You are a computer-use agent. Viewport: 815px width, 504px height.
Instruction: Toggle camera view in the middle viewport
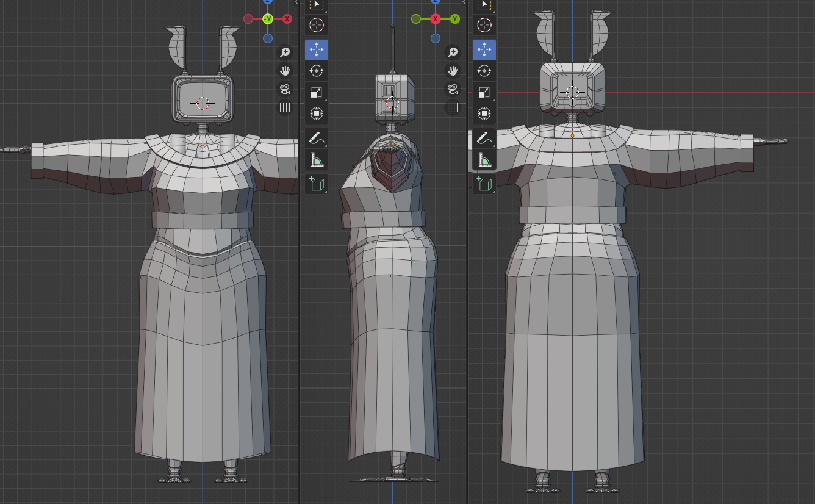[x=453, y=89]
